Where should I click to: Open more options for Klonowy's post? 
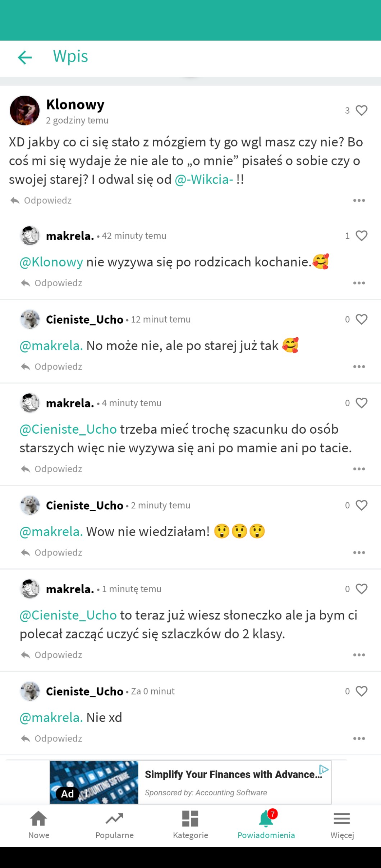(x=359, y=201)
